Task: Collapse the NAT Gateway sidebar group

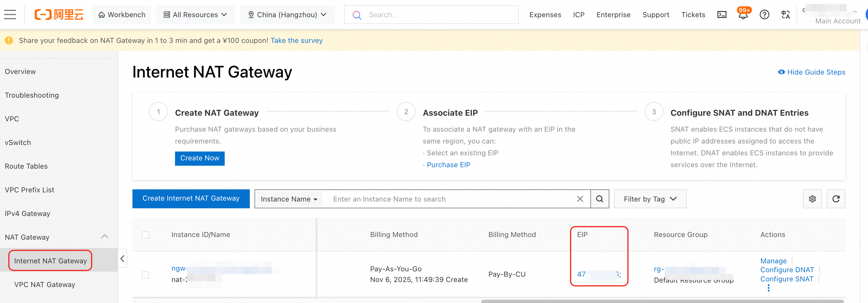Action: (104, 236)
